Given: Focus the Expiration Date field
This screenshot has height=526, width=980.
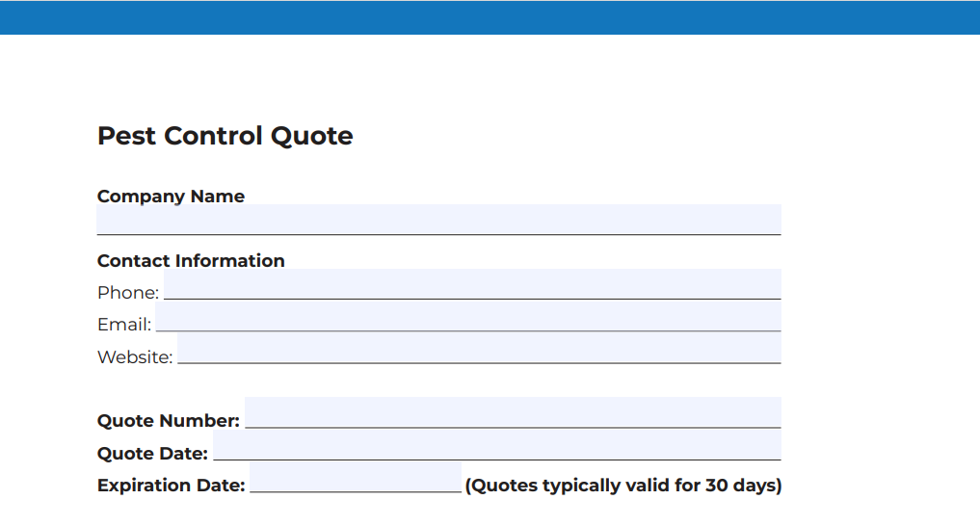Looking at the screenshot, I should [356, 477].
